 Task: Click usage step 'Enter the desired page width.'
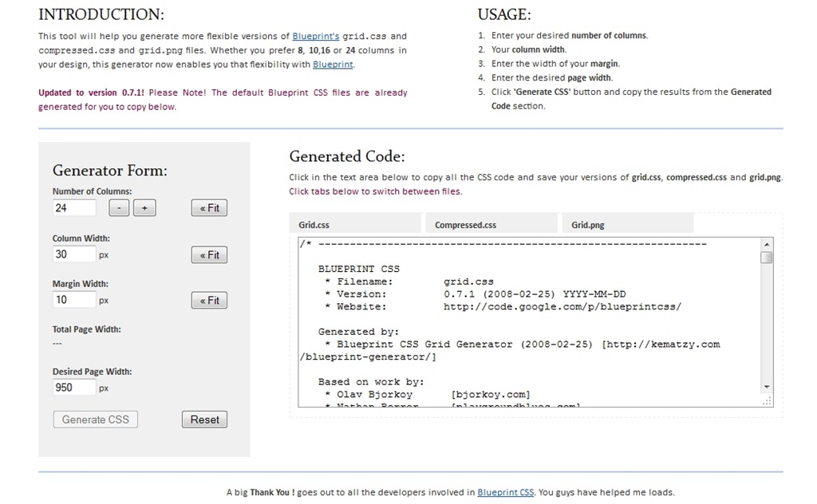pos(552,77)
